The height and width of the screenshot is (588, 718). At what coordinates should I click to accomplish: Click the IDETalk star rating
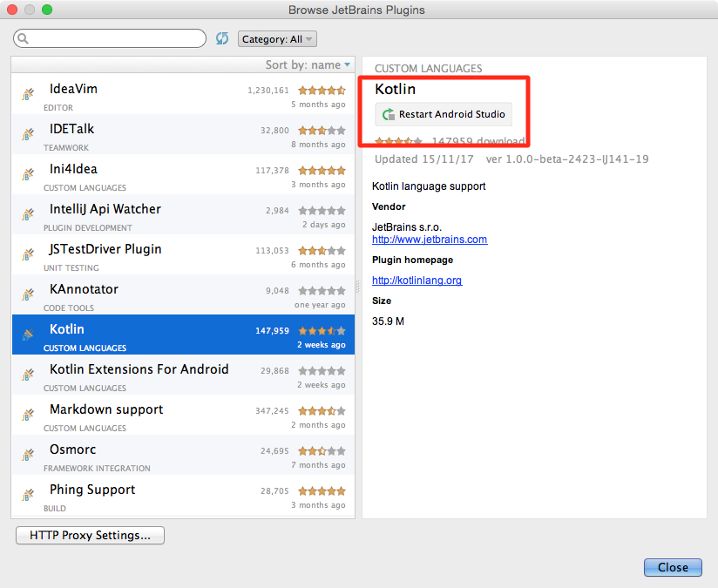[x=322, y=131]
